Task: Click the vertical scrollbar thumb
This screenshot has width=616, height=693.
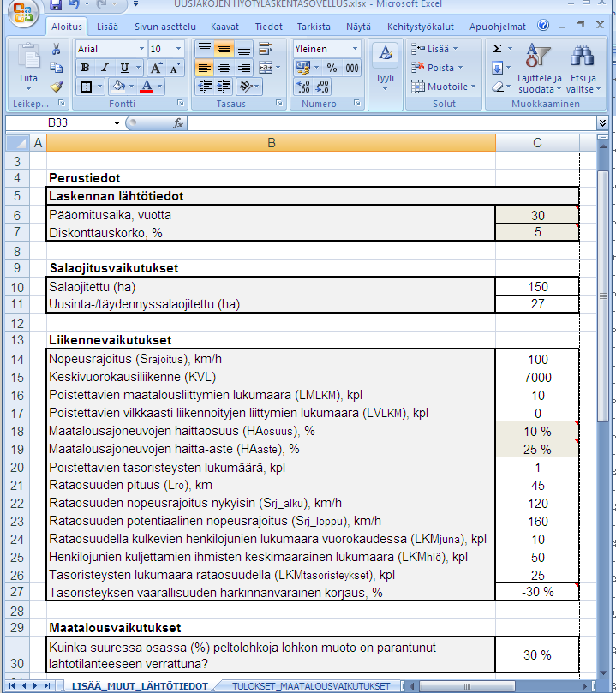Action: pyautogui.click(x=603, y=296)
